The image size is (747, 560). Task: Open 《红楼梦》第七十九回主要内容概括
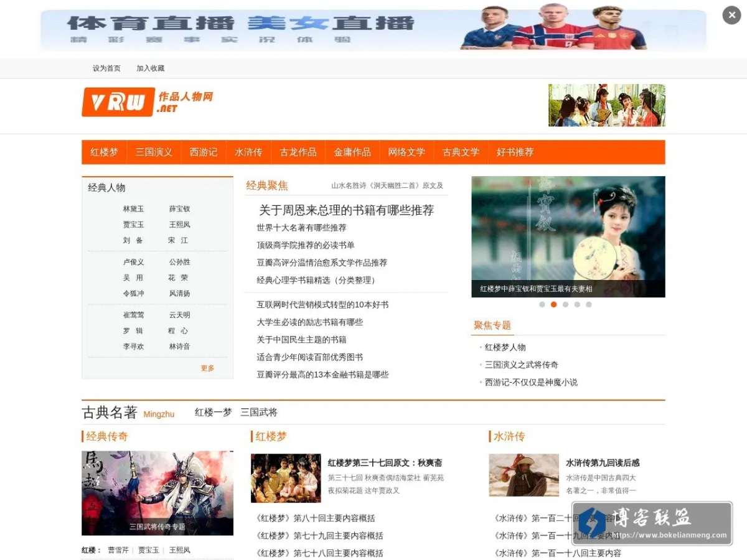(x=319, y=536)
